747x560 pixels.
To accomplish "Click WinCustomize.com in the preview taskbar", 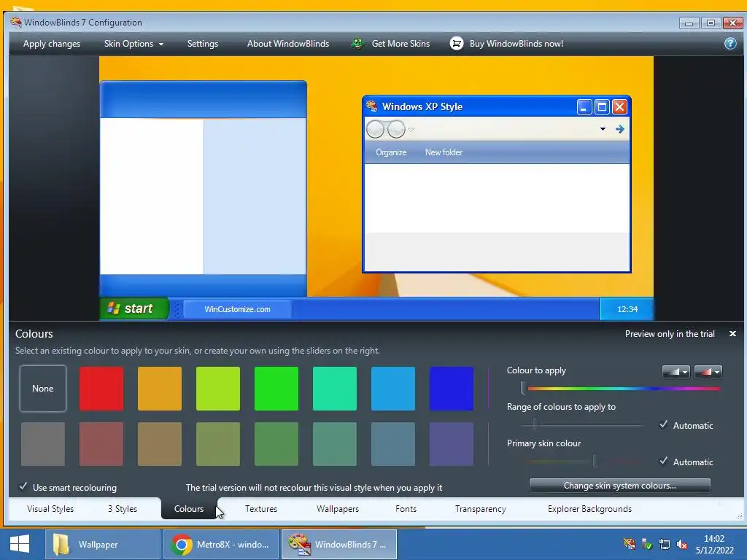I will click(x=237, y=309).
